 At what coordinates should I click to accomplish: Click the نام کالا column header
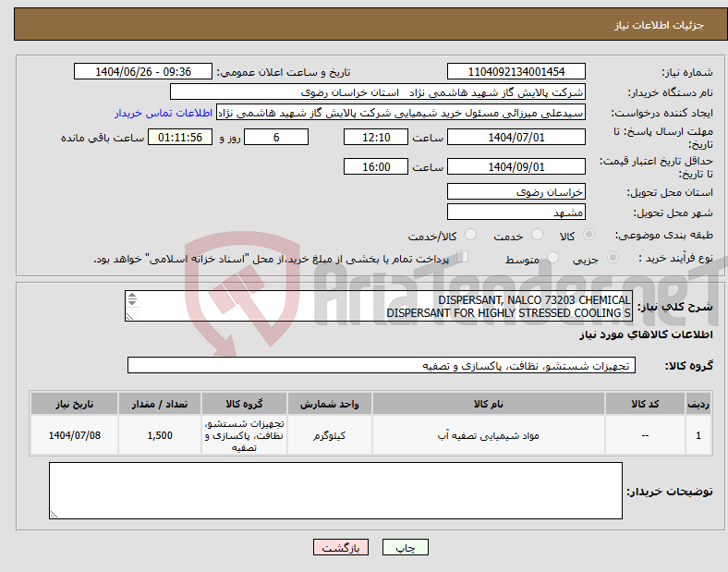[489, 404]
